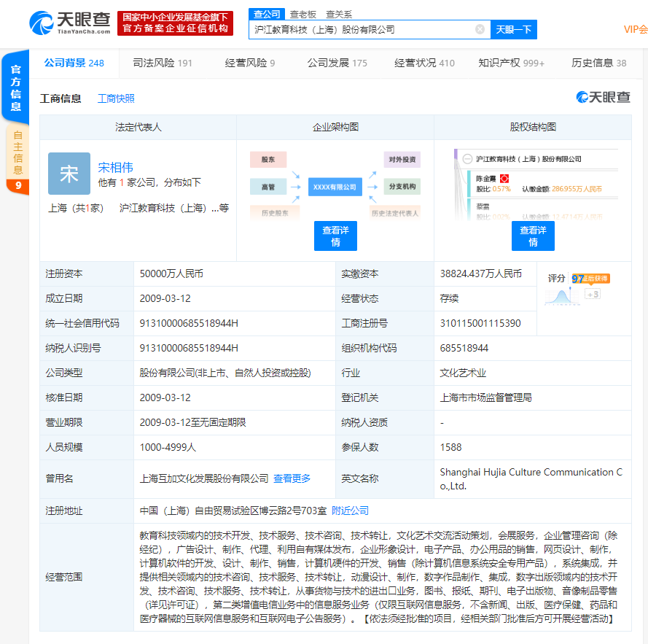
Task: Click registration authority 上海市市场监督管理局
Action: pos(486,398)
